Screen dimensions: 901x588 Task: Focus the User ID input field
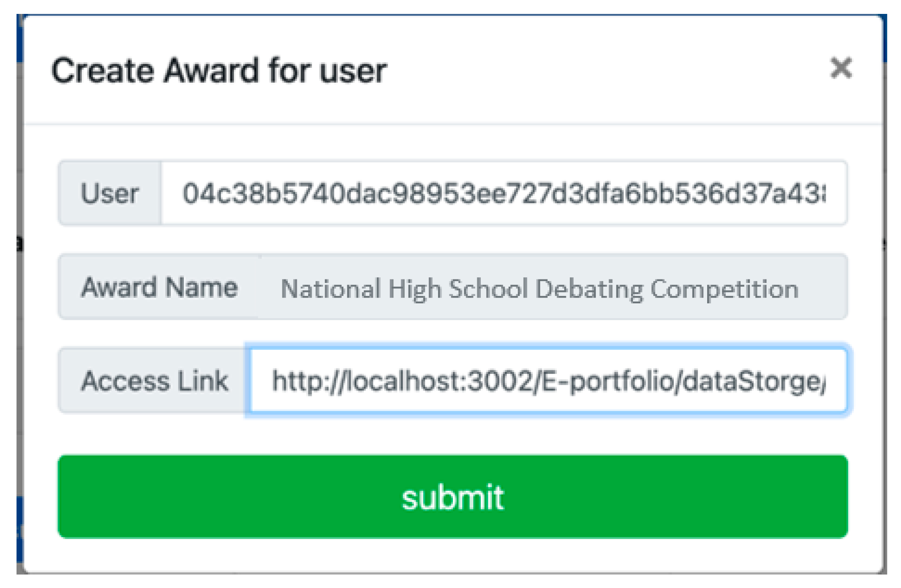pyautogui.click(x=503, y=193)
